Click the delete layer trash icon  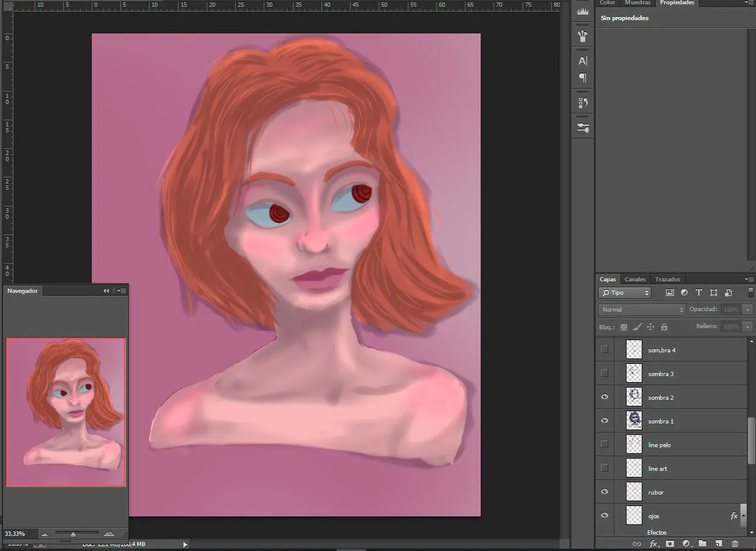[x=735, y=544]
